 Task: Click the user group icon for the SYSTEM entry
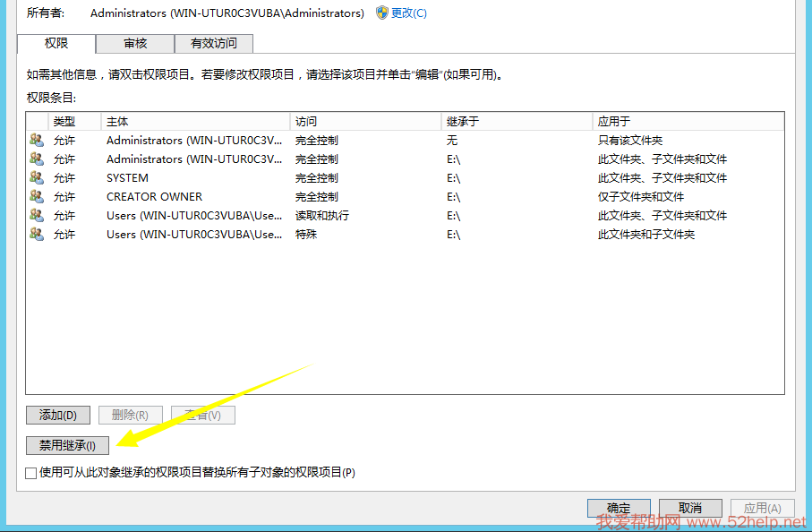(x=36, y=177)
